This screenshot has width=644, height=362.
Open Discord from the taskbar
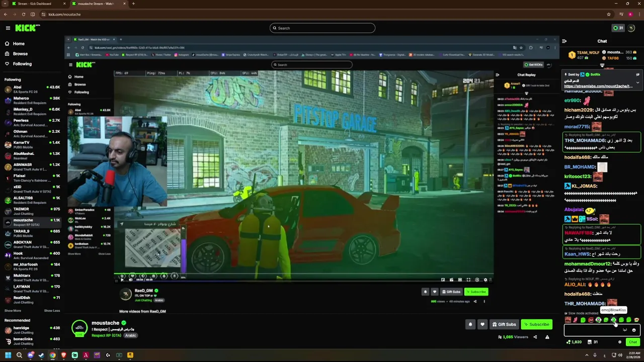31,355
